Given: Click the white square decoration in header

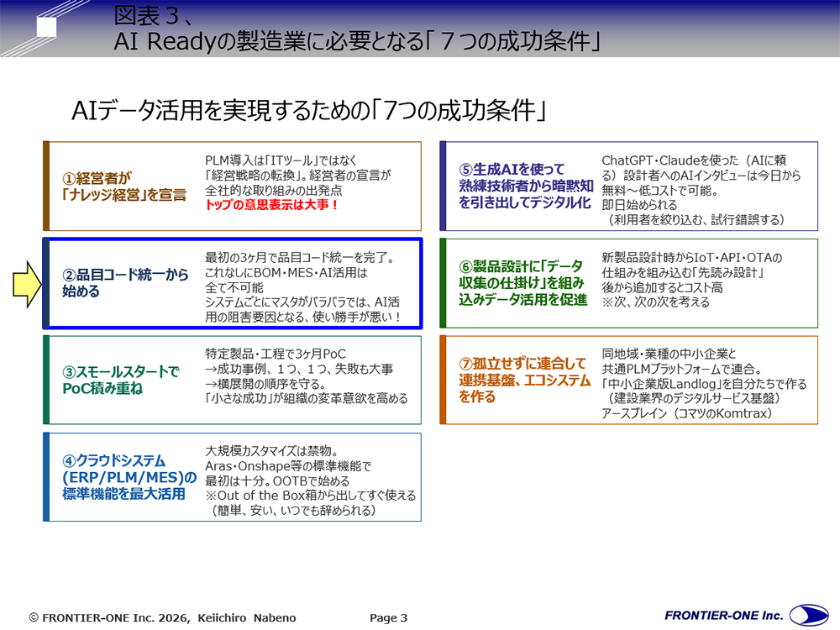Looking at the screenshot, I should 46,27.
